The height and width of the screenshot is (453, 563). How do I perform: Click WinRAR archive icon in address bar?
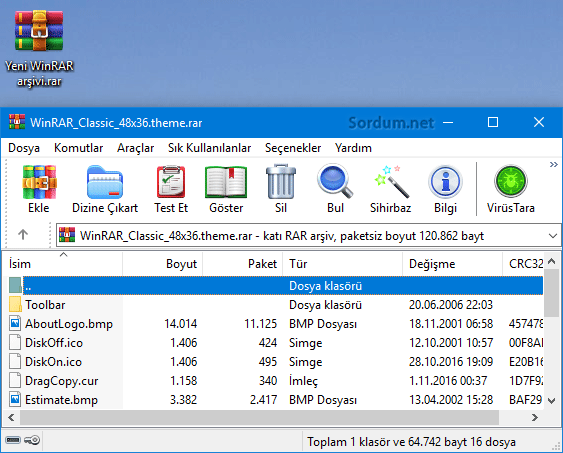(67, 235)
